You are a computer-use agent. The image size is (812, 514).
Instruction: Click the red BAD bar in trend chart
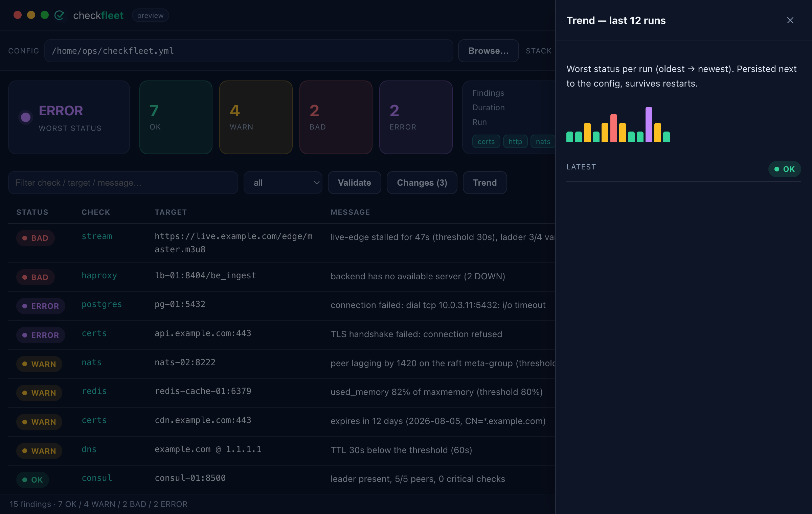pyautogui.click(x=613, y=128)
